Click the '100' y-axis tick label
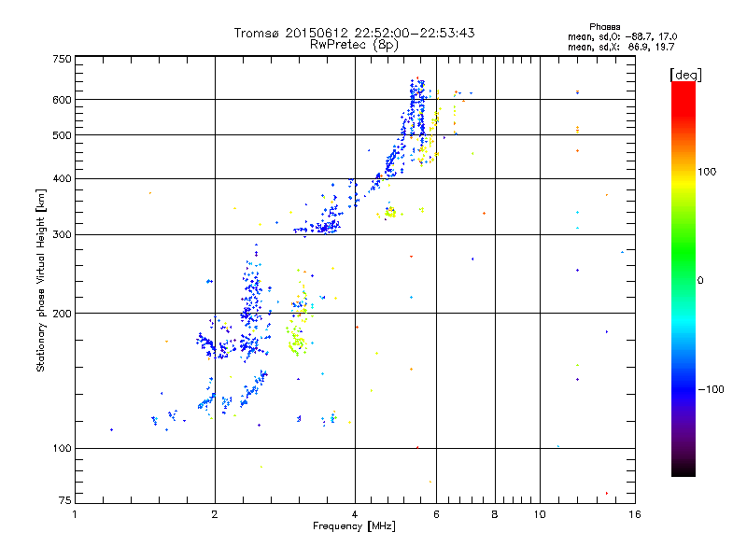The image size is (747, 560). pos(62,449)
